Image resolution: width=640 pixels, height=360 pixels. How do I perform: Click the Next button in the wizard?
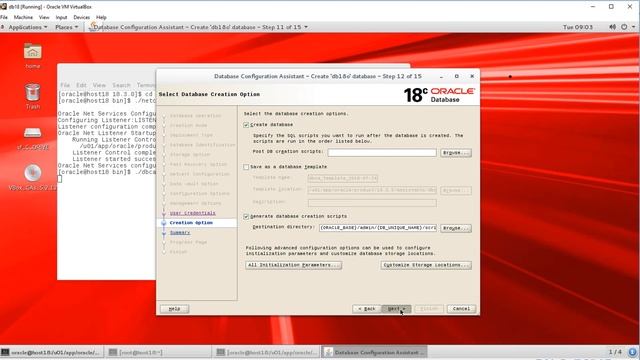(396, 309)
